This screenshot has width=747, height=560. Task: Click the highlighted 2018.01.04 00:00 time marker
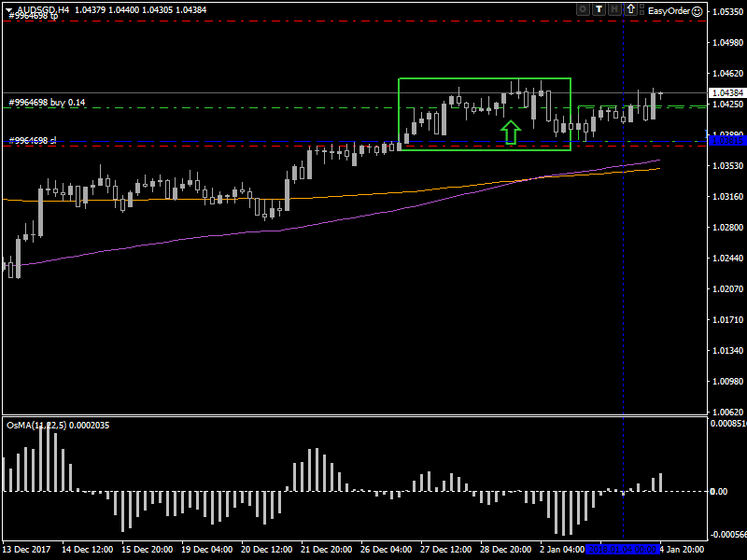pyautogui.click(x=622, y=550)
